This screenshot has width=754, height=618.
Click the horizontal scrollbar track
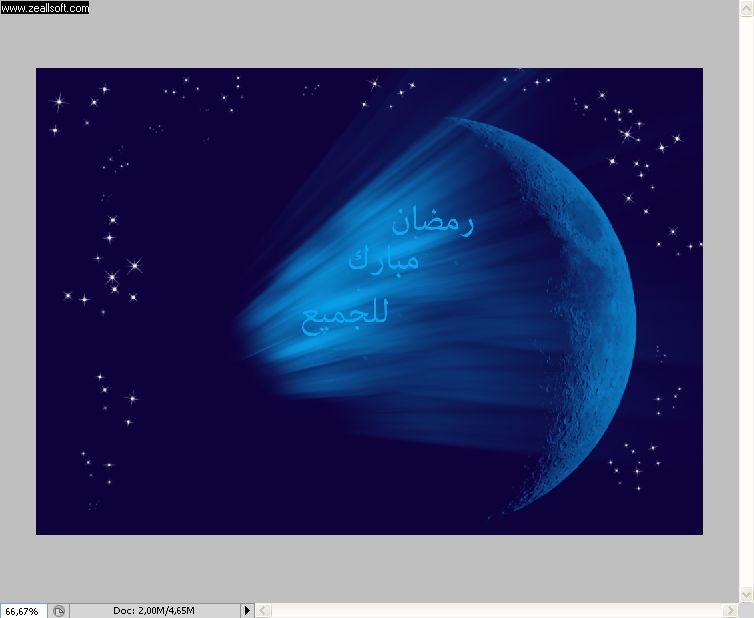tap(497, 610)
